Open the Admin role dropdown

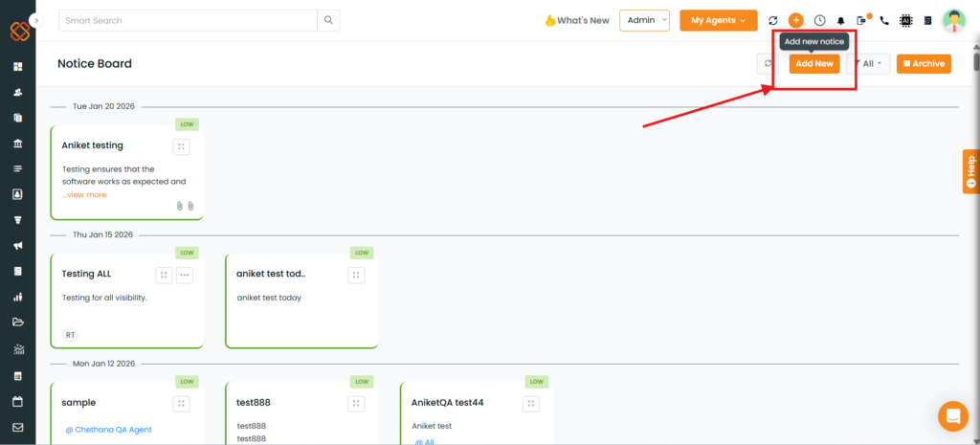(x=644, y=20)
